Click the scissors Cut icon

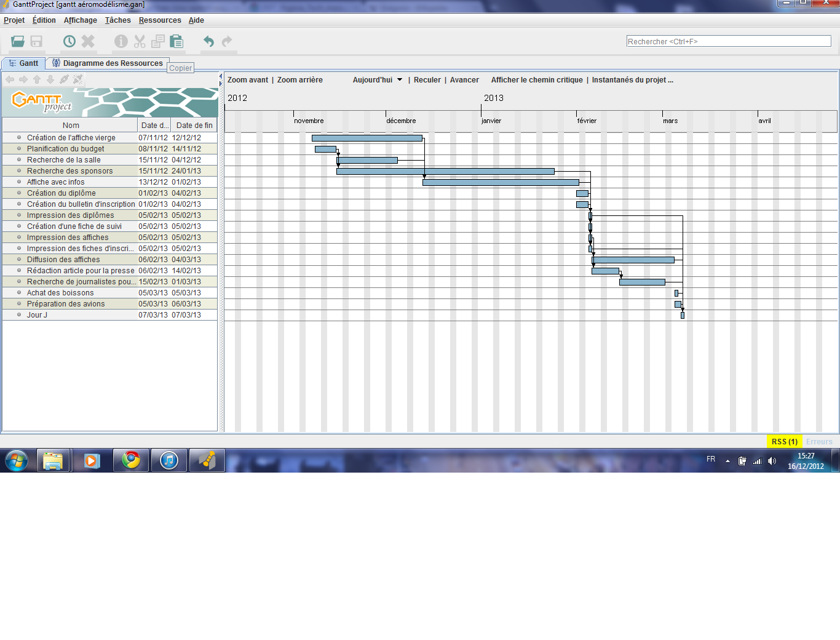point(140,41)
